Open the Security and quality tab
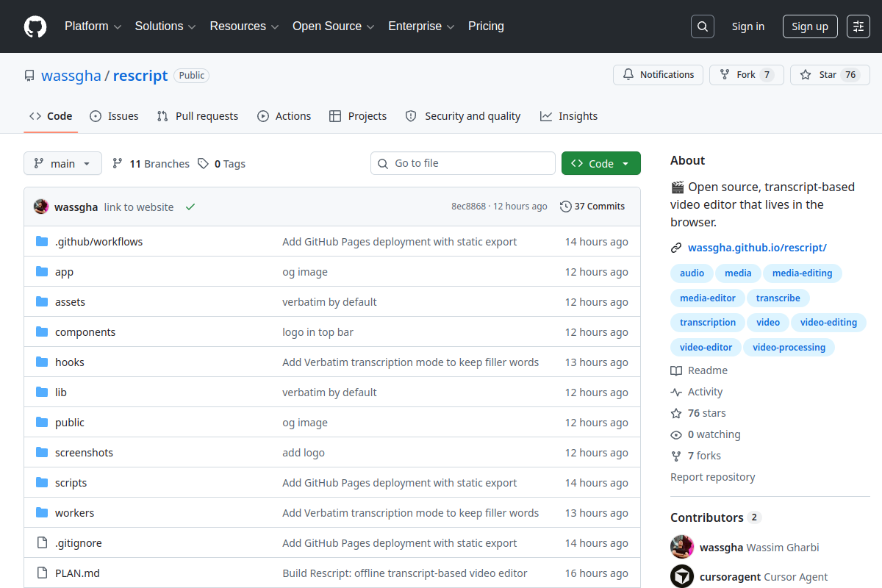882x588 pixels. pyautogui.click(x=462, y=116)
